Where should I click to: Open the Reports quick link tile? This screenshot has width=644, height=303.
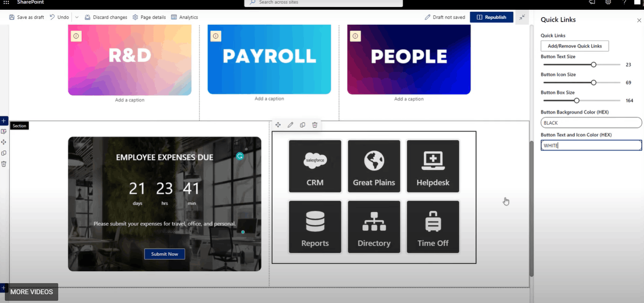(x=315, y=227)
